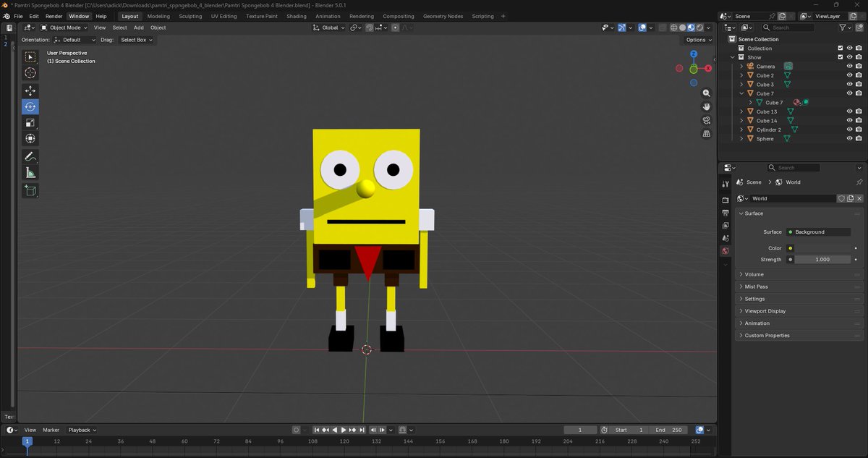The height and width of the screenshot is (458, 868).
Task: Open the Window menu
Action: tap(79, 16)
